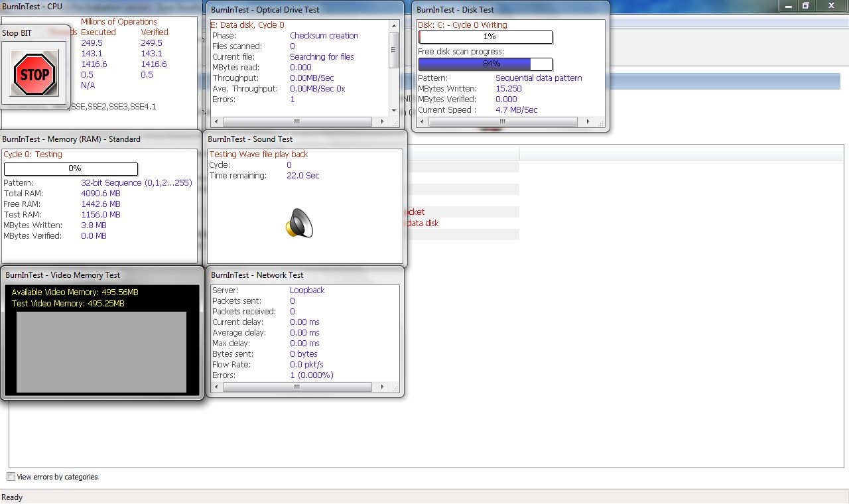The image size is (849, 504).
Task: Click the "1156.0 MB" Test RAM value
Action: click(101, 215)
